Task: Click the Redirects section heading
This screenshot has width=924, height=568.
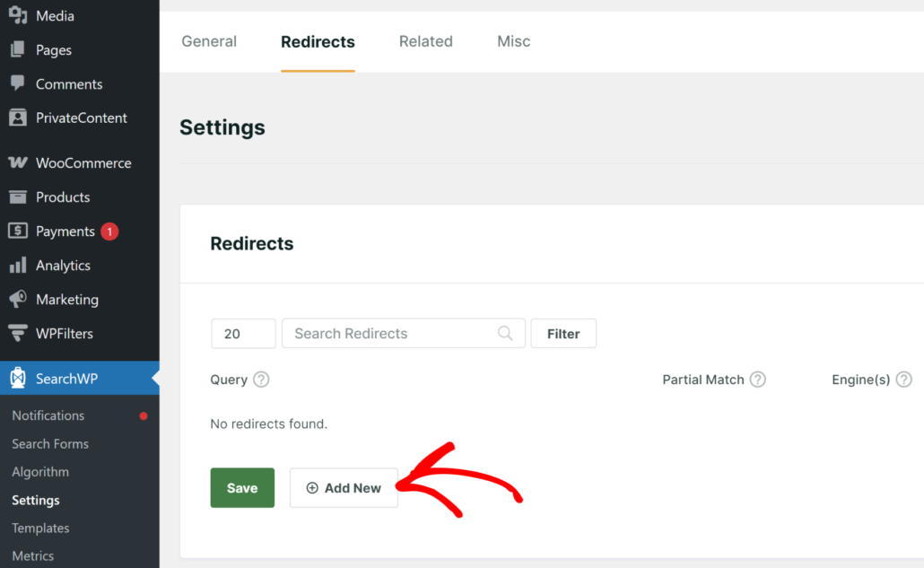Action: tap(251, 243)
